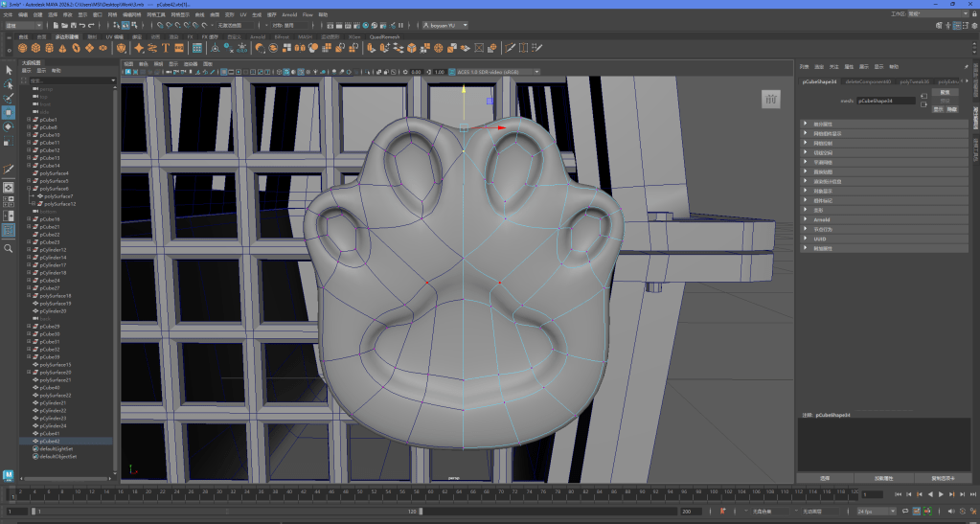
Task: Expand the pCube16 node in outliner
Action: 28,219
